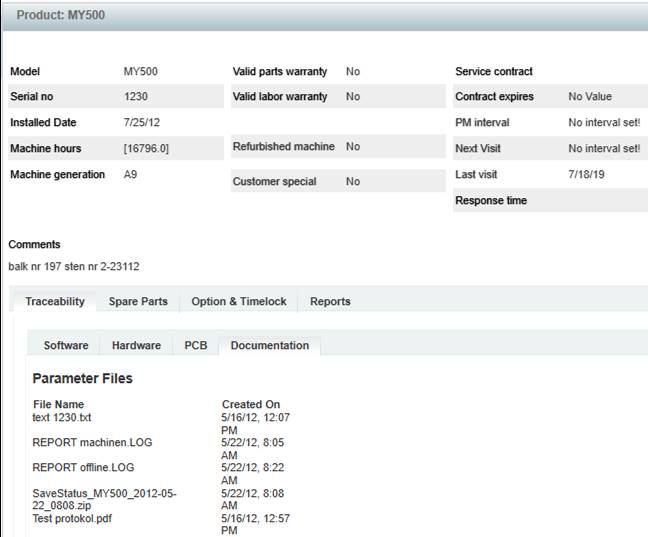Viewport: 648px width, 537px height.
Task: Select the Reports tab
Action: (330, 301)
